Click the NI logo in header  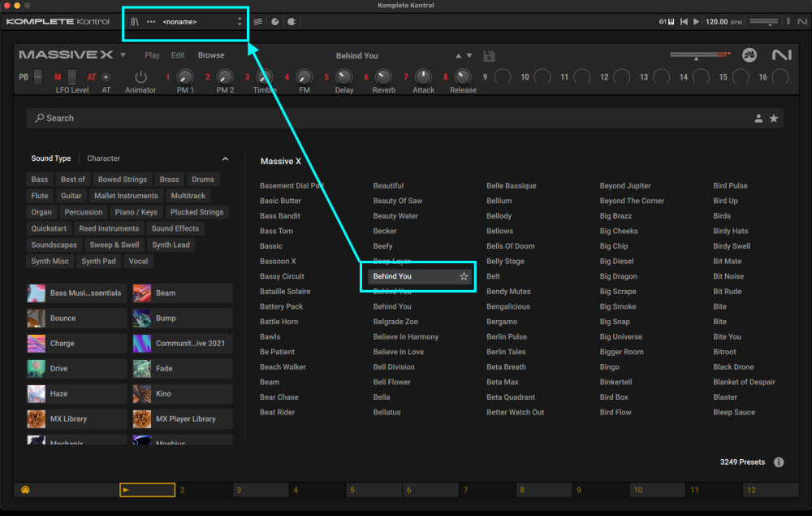[801, 22]
